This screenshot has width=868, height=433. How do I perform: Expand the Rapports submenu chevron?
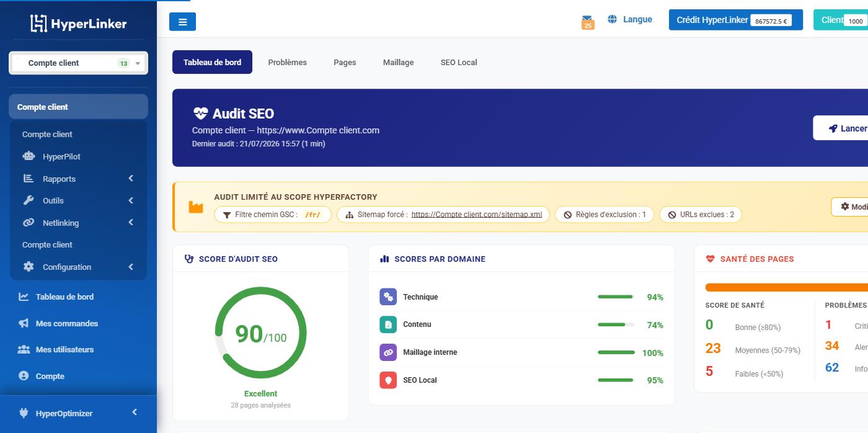tap(131, 179)
